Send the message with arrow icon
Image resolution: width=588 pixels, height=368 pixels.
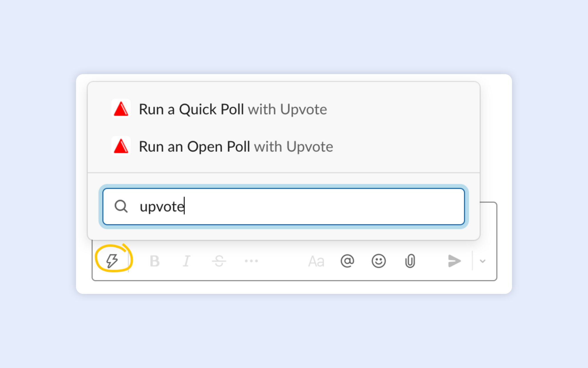click(x=454, y=261)
